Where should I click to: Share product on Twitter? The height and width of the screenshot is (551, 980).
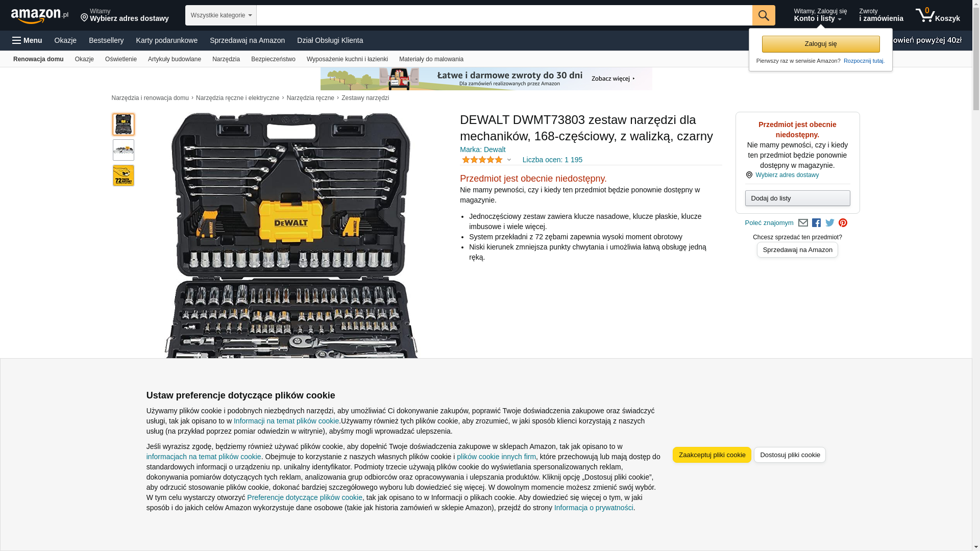[830, 223]
